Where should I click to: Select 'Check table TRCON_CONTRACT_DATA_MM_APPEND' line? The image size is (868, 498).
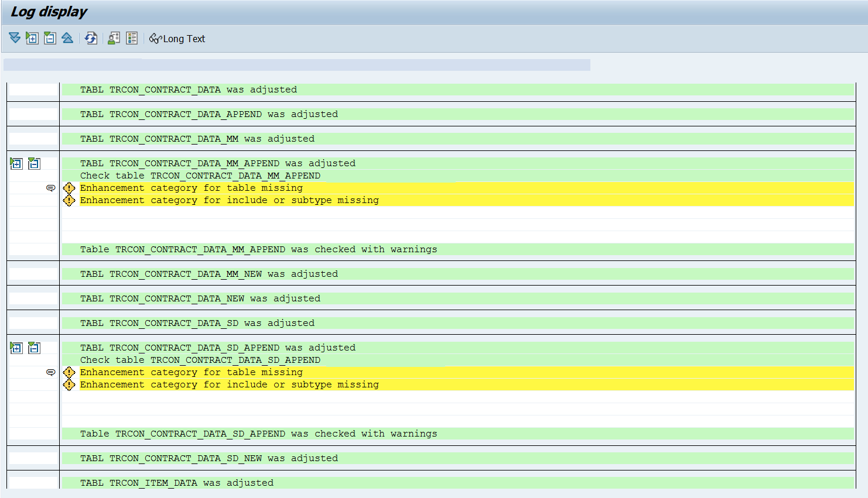[x=457, y=176]
